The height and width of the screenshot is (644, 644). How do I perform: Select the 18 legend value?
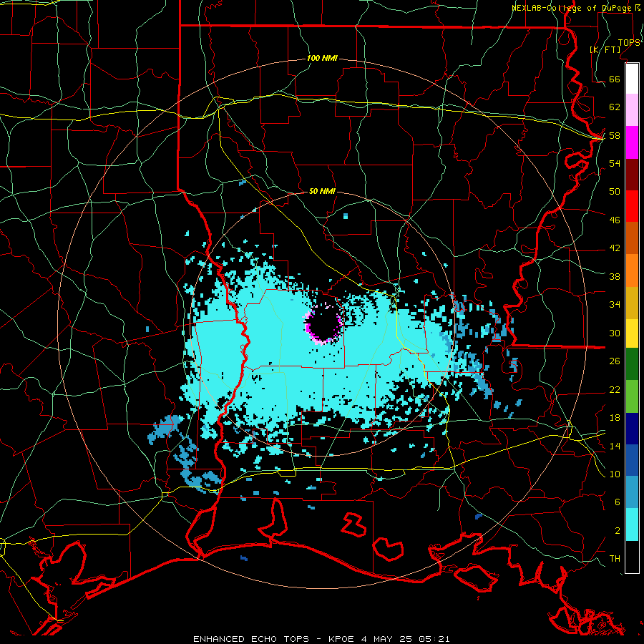[x=615, y=418]
